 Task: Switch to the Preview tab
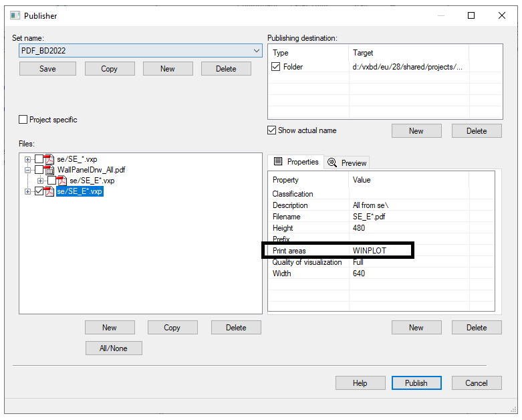pyautogui.click(x=347, y=163)
